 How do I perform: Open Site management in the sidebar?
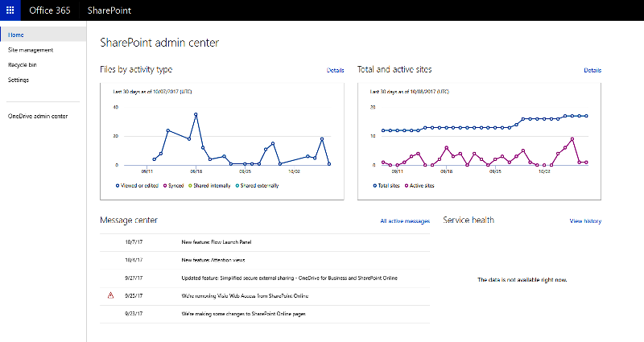point(30,50)
